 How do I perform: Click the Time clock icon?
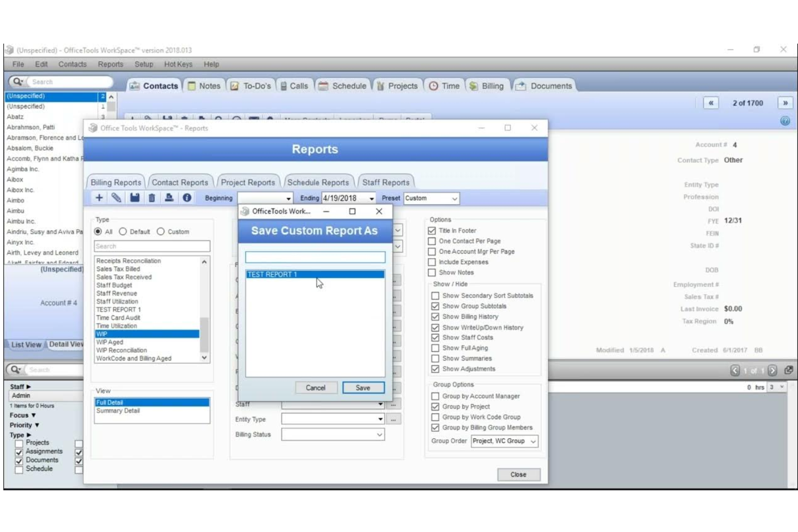(x=434, y=86)
